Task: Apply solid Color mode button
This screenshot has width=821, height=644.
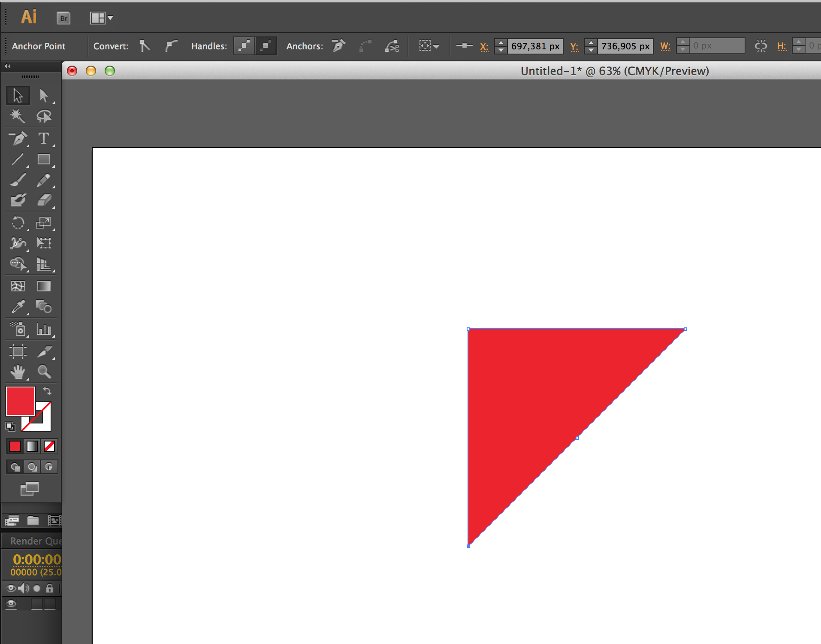Action: pyautogui.click(x=15, y=446)
